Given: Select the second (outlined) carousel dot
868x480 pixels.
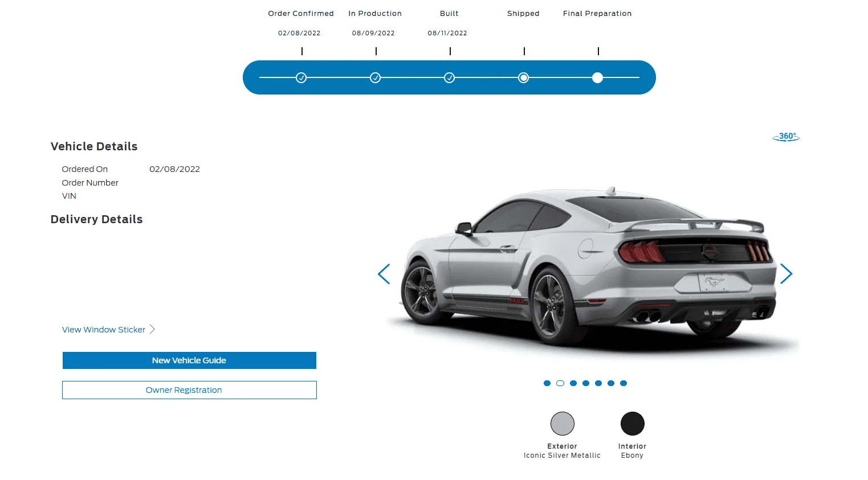Looking at the screenshot, I should (560, 383).
